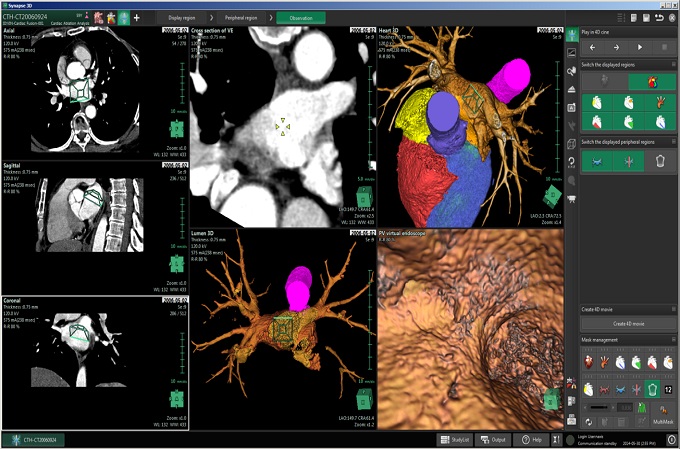Switch to the Peripheral region tab

click(241, 18)
